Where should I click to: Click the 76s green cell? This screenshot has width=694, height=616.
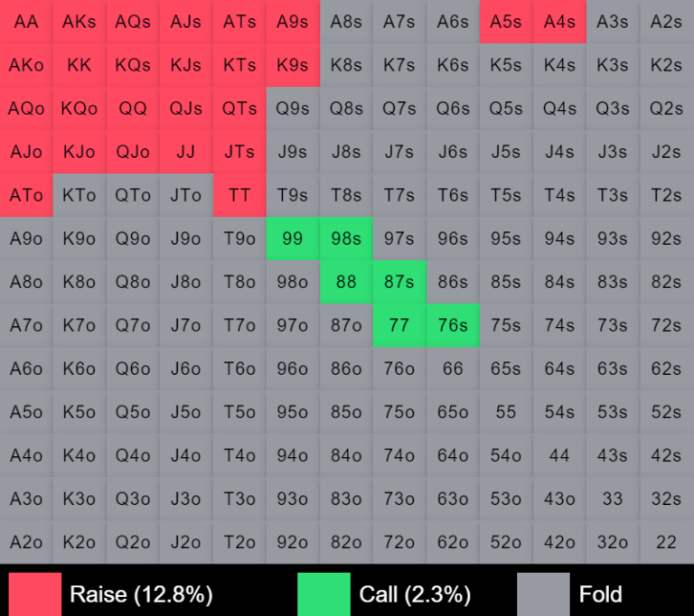click(453, 325)
